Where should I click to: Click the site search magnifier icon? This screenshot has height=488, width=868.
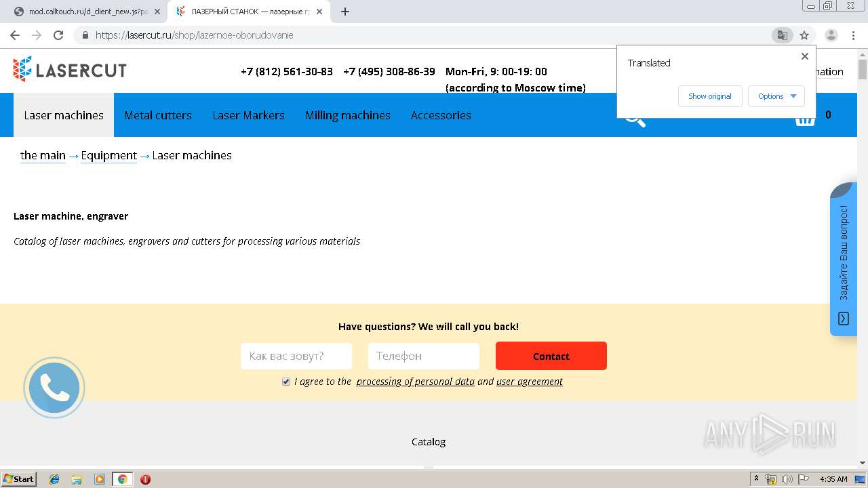point(635,119)
